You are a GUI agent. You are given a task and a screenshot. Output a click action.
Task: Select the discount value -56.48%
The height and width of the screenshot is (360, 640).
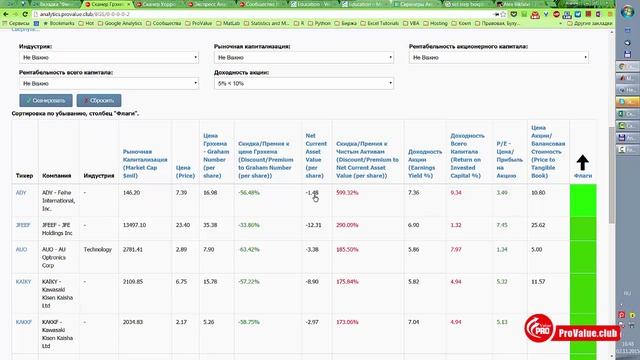(249, 193)
